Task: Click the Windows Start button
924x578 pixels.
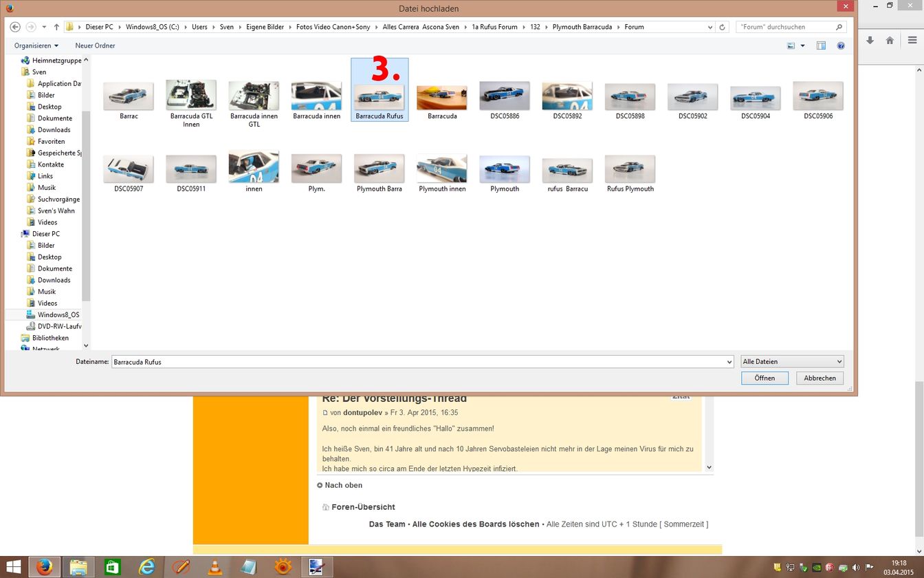Action: pyautogui.click(x=12, y=567)
